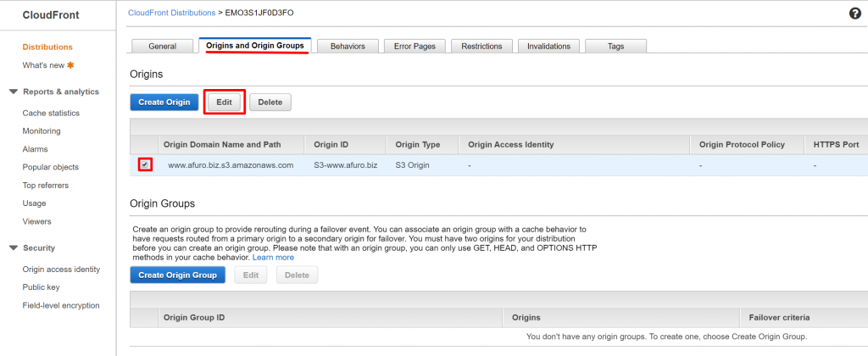Click the CloudFront sidebar title
This screenshot has height=356, width=868.
(51, 15)
